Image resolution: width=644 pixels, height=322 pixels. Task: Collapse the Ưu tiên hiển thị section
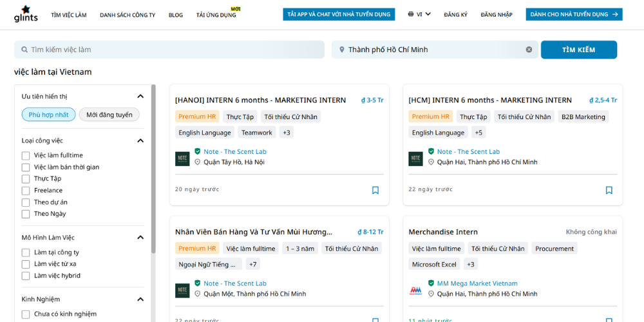[x=140, y=97]
